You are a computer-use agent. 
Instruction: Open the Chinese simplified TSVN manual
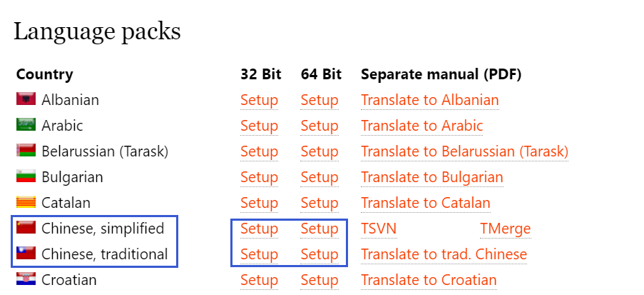click(x=378, y=229)
